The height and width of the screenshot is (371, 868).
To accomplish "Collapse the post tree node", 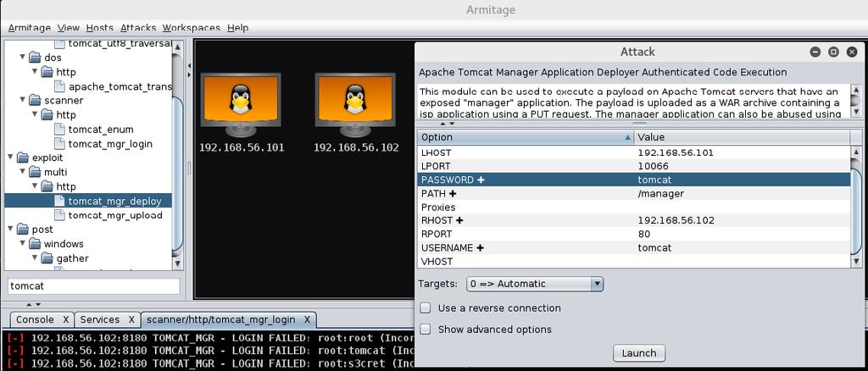I will tap(10, 229).
